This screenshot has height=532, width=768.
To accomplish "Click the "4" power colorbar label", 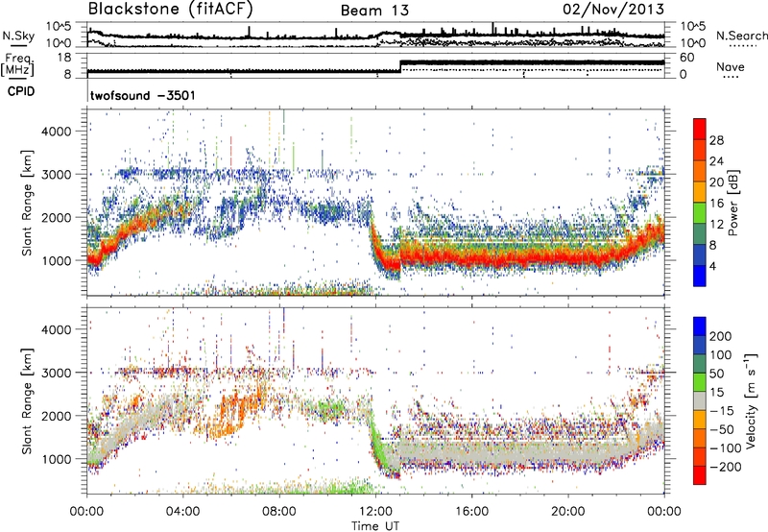I will [x=712, y=266].
